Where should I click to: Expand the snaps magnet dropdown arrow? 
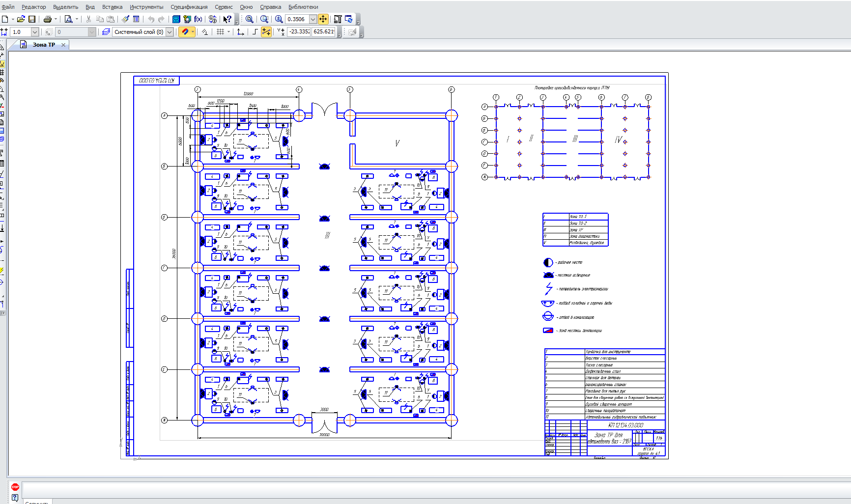(193, 32)
